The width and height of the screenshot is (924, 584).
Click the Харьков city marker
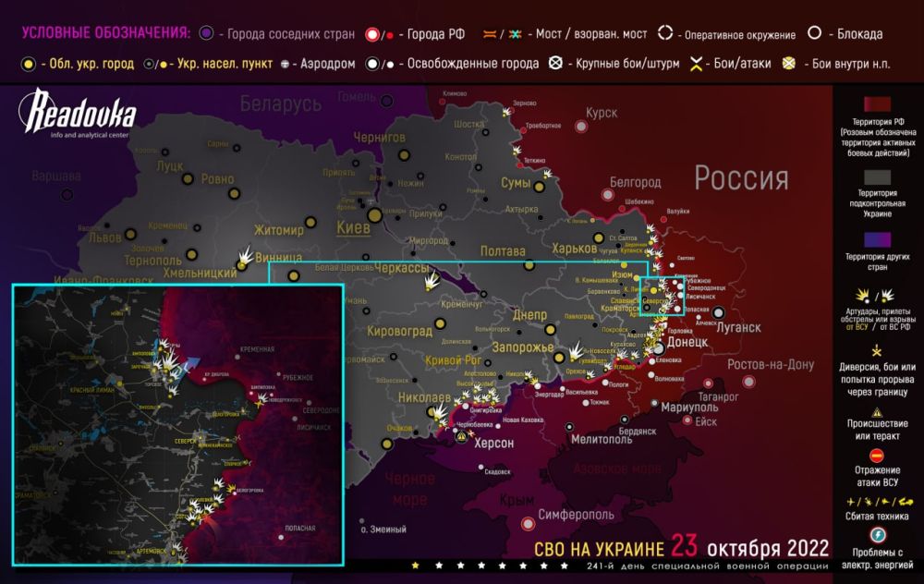point(599,238)
